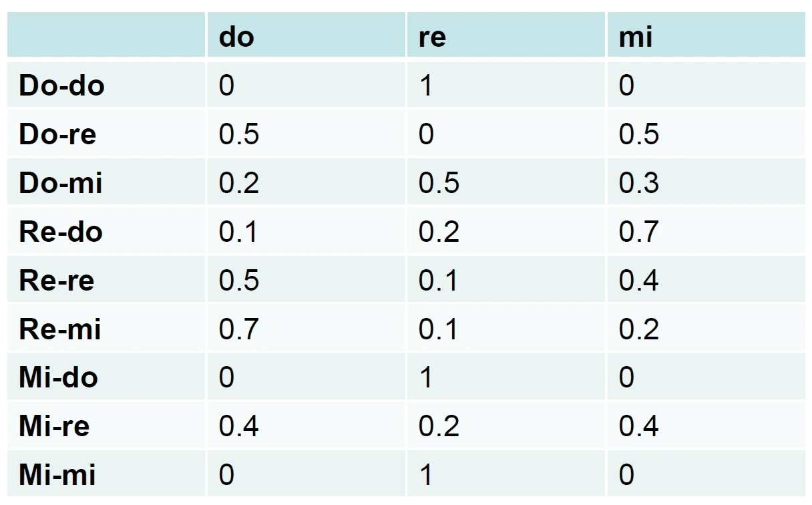Click the empty top-left header cell

point(106,35)
